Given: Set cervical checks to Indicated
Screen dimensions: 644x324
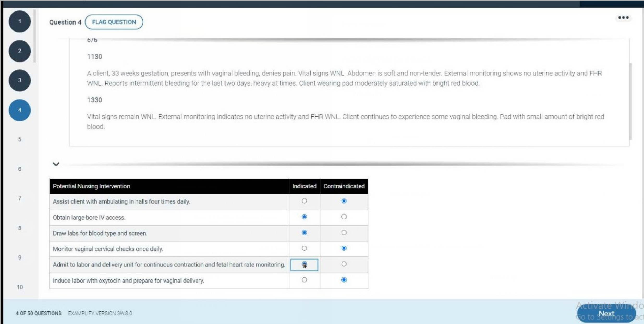Looking at the screenshot, I should 304,248.
